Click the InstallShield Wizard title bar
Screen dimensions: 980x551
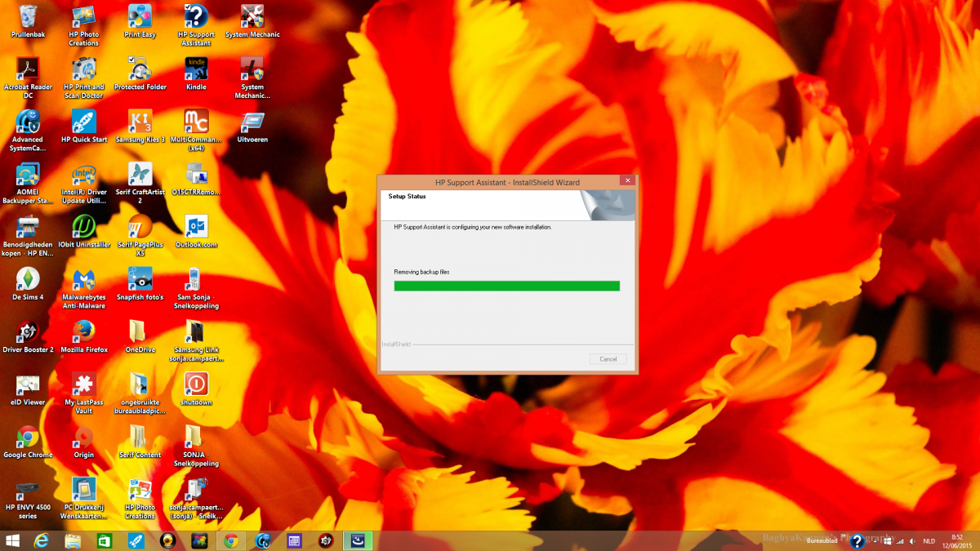507,181
